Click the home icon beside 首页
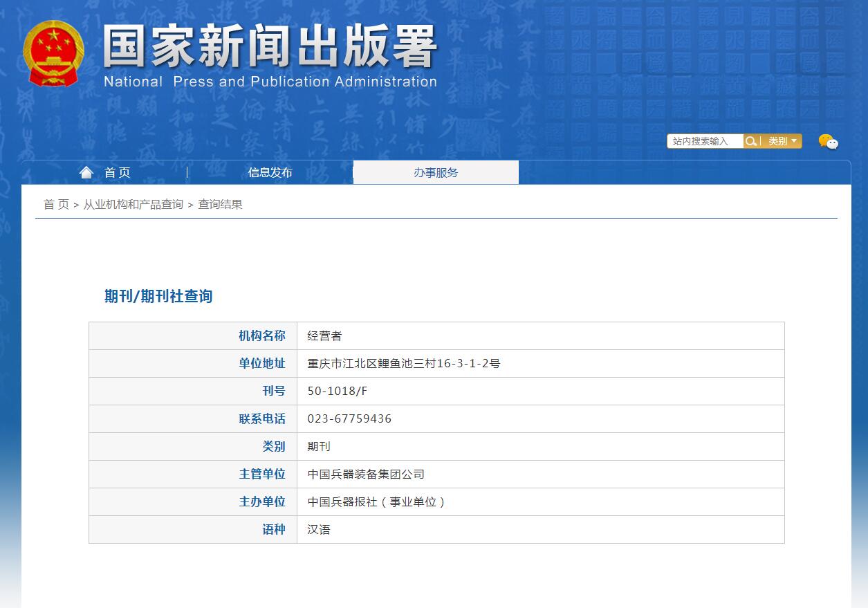The image size is (868, 608). pos(86,172)
